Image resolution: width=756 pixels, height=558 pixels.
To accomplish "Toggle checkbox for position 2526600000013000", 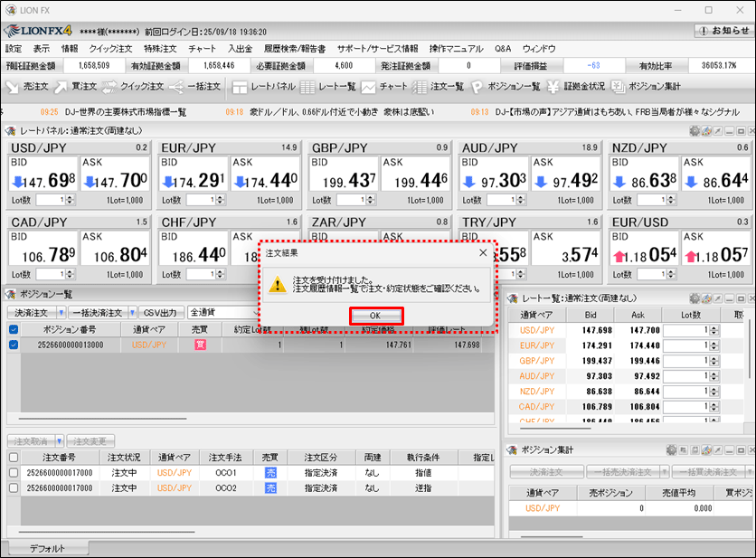I will pos(13,345).
